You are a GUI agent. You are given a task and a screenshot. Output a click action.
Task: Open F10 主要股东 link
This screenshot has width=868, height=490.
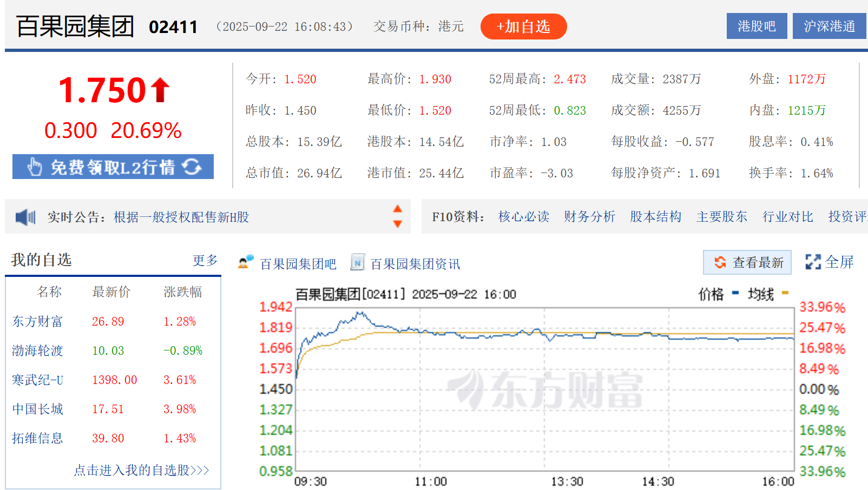pyautogui.click(x=721, y=217)
